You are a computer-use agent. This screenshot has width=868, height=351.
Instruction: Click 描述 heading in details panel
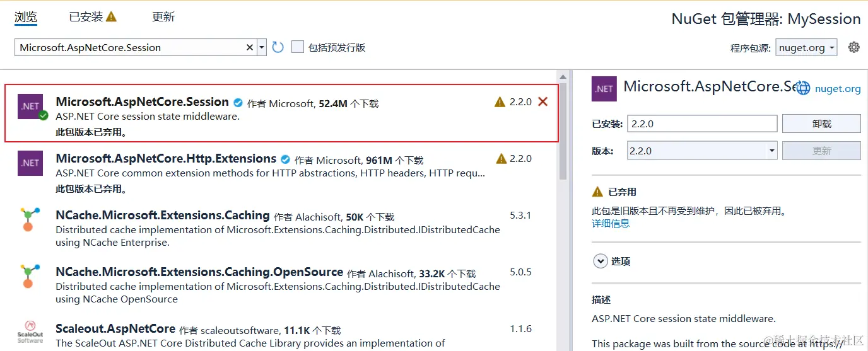(601, 299)
